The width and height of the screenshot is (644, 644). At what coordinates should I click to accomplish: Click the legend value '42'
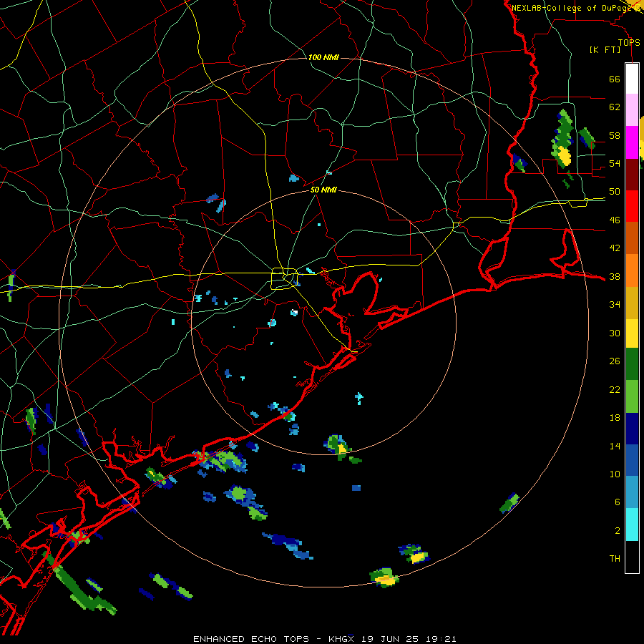tap(615, 248)
